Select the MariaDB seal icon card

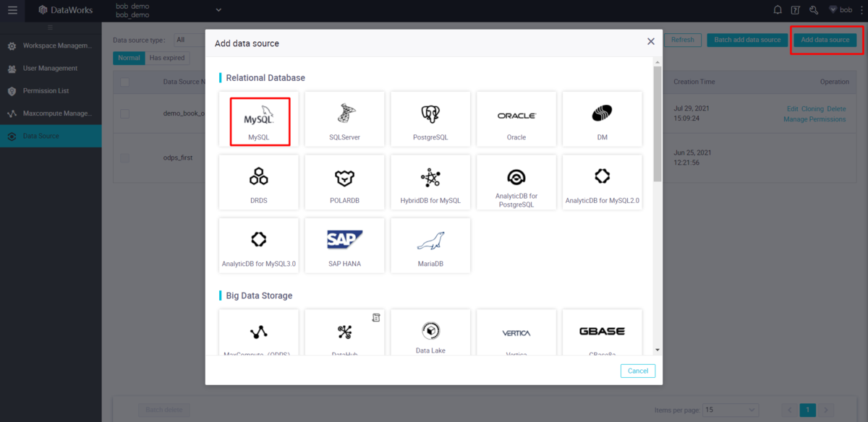tap(430, 246)
